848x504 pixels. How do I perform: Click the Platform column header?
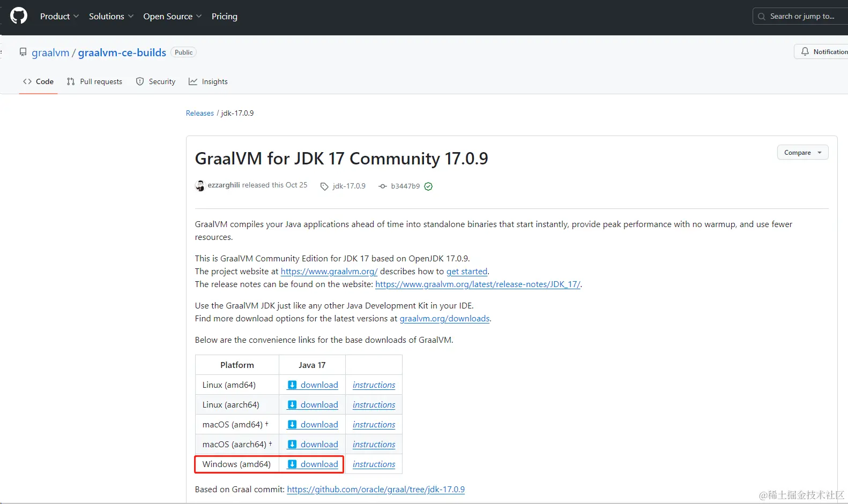(237, 365)
